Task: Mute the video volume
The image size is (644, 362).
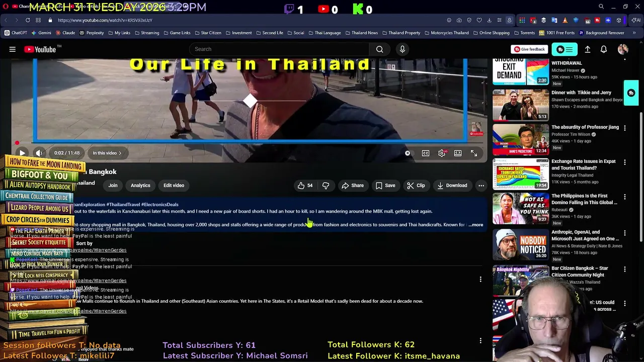Action: (x=39, y=153)
